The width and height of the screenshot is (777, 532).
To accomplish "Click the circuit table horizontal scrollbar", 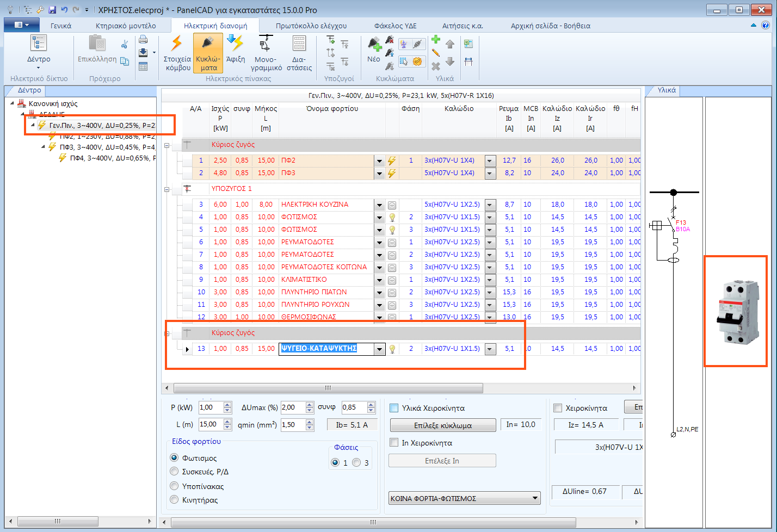I will pos(328,388).
